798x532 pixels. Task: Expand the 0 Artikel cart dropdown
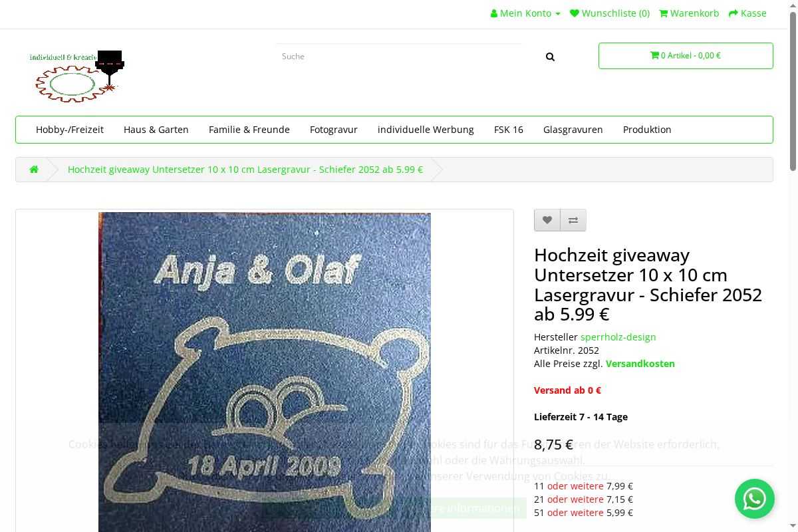click(686, 56)
